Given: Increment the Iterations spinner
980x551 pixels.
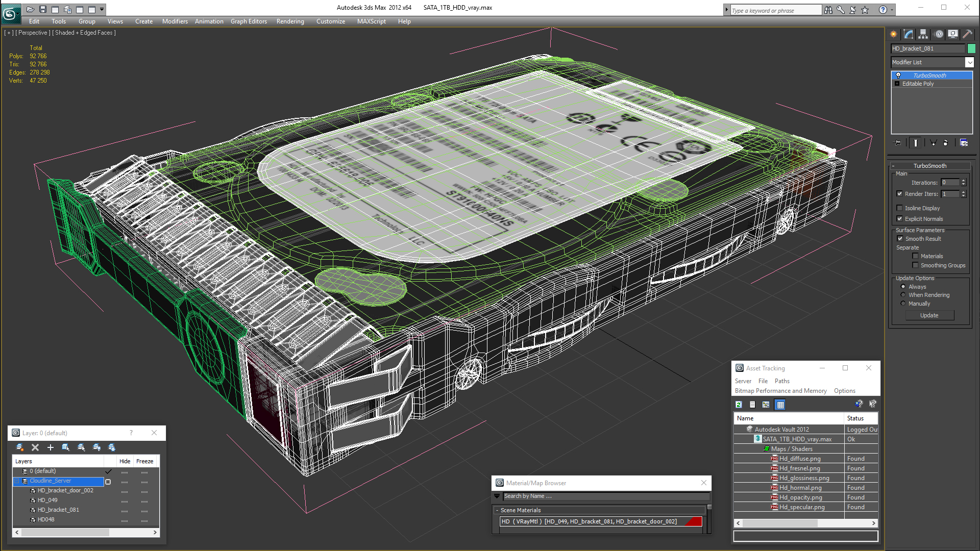Looking at the screenshot, I should (x=964, y=181).
